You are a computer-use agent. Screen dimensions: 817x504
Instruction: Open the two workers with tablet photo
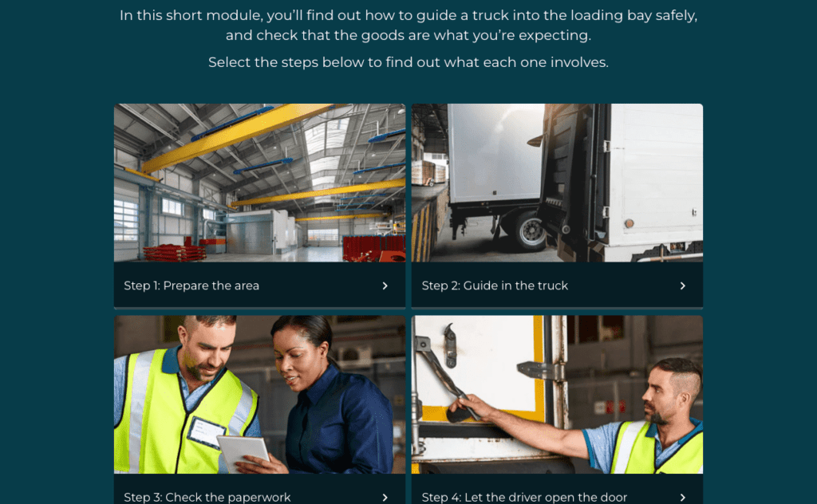(259, 394)
